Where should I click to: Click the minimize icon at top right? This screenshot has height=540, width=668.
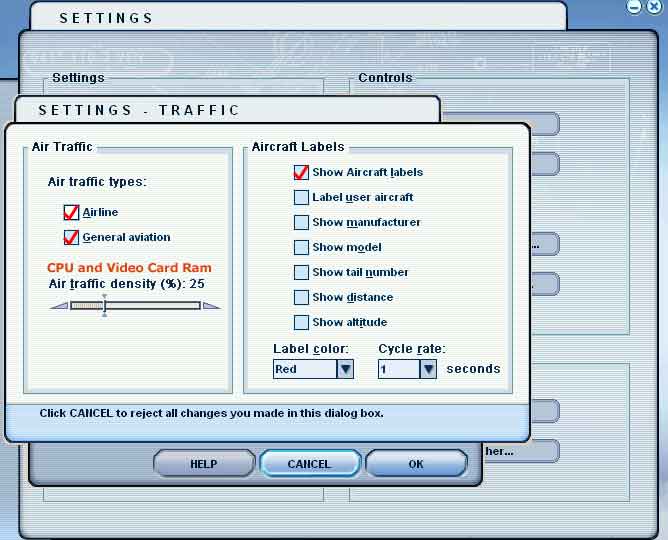click(x=634, y=7)
